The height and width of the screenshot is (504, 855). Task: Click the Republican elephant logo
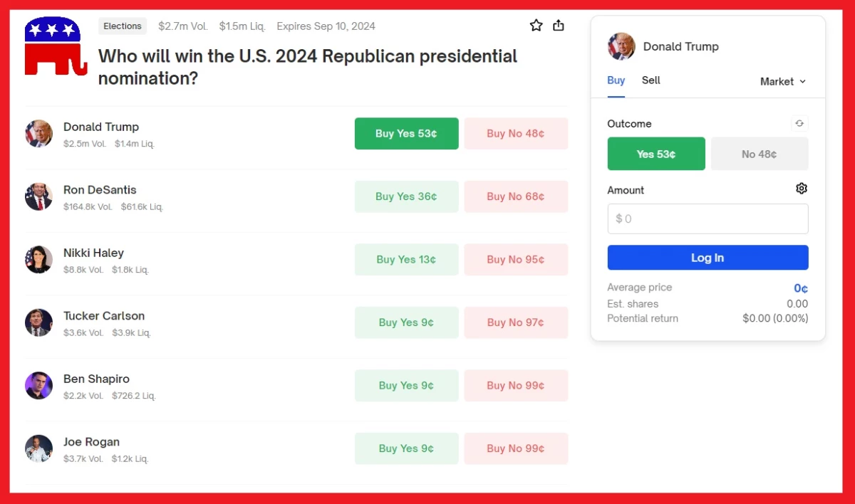(x=56, y=46)
